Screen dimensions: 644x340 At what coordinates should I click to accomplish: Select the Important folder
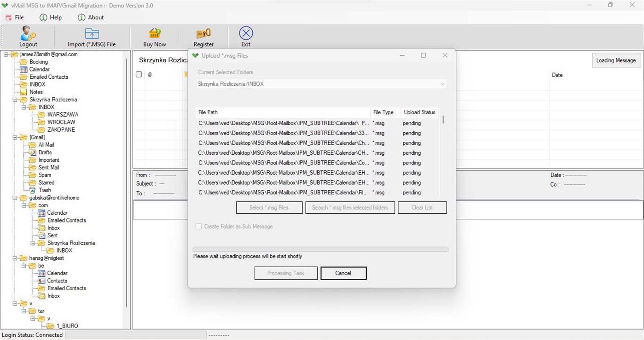pyautogui.click(x=49, y=160)
